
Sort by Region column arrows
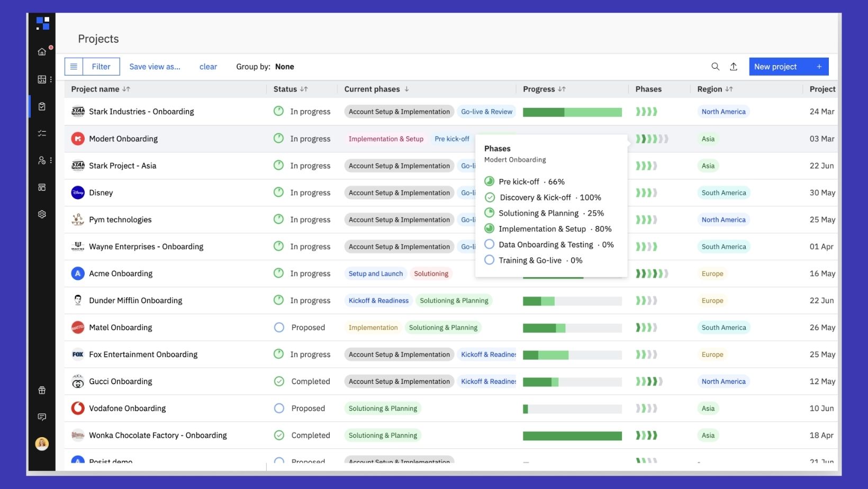point(729,89)
